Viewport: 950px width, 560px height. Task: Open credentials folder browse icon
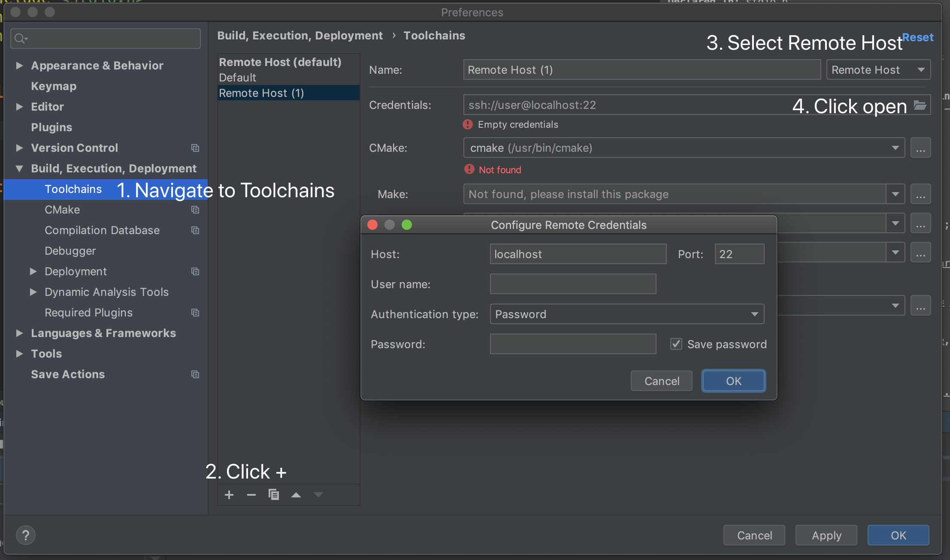click(x=920, y=105)
